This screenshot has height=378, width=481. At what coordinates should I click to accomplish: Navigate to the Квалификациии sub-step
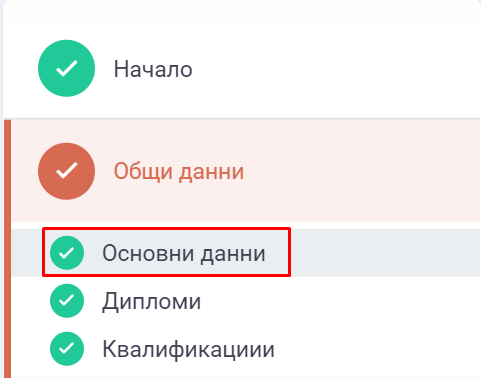coord(188,349)
